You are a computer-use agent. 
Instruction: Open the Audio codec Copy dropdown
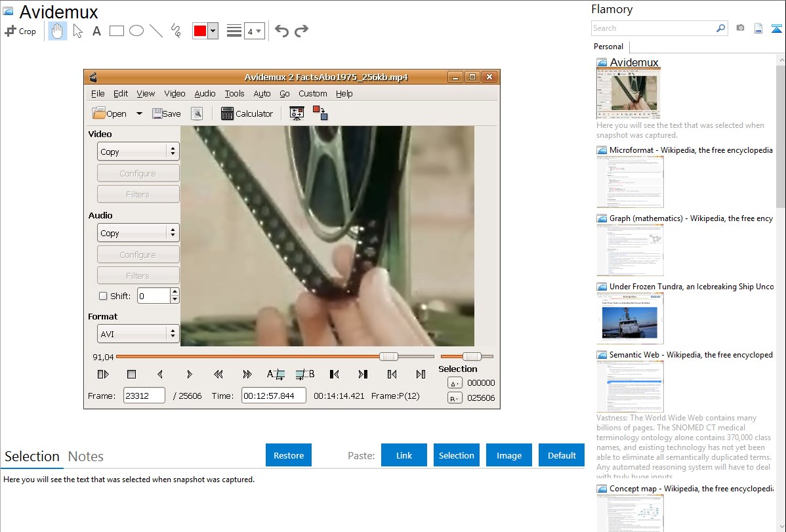click(138, 233)
